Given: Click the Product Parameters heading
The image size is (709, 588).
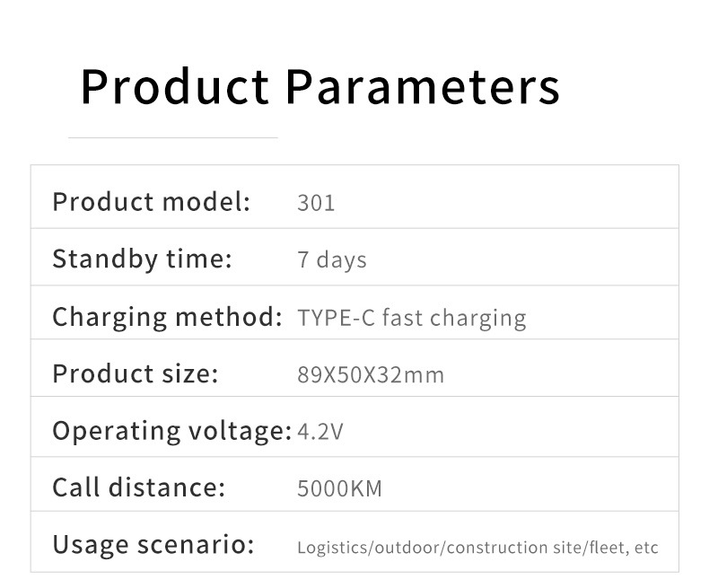Looking at the screenshot, I should [x=319, y=87].
